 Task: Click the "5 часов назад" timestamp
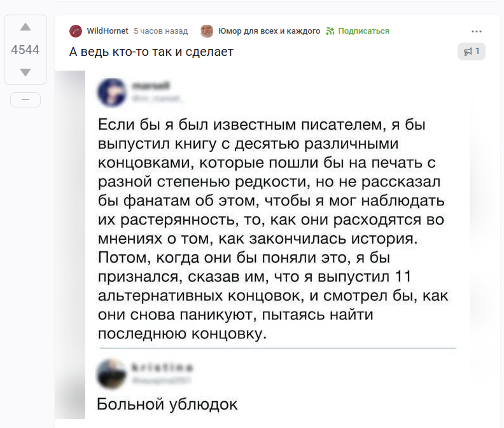[x=160, y=31]
